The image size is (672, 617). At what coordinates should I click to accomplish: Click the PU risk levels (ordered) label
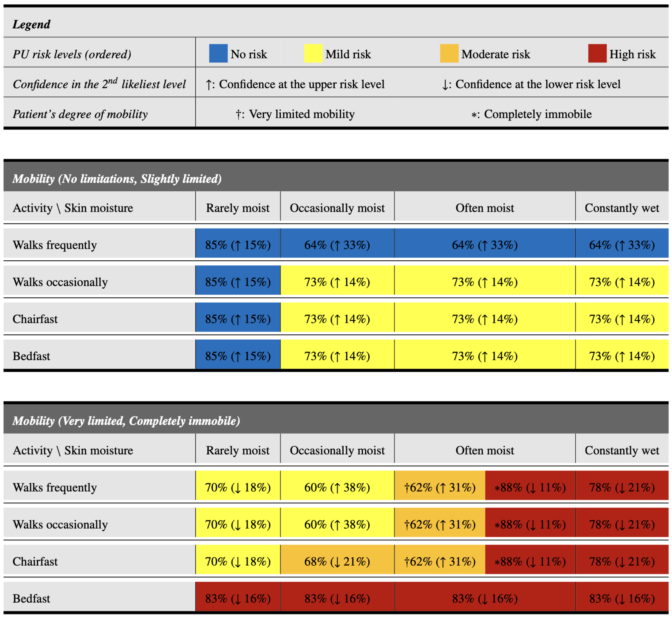coord(72,54)
